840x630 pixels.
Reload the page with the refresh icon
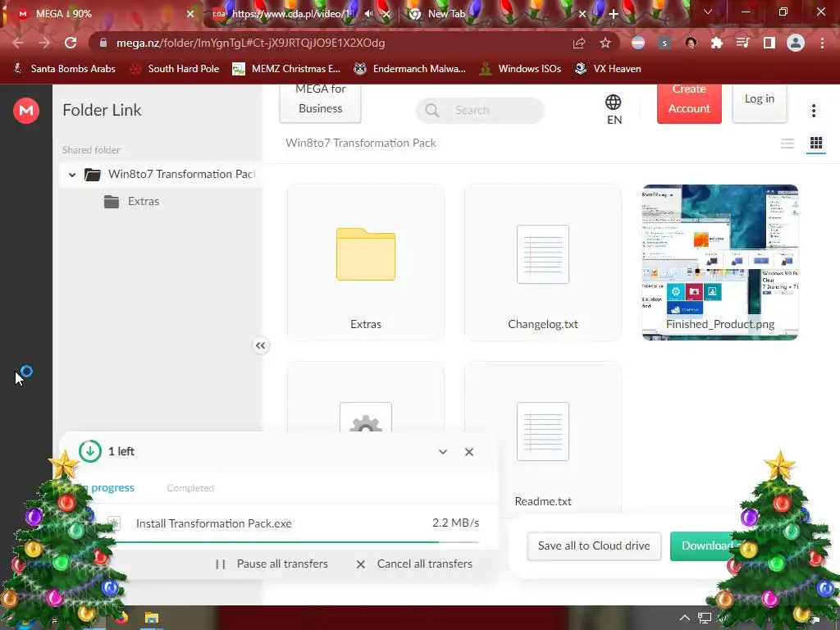click(x=71, y=43)
